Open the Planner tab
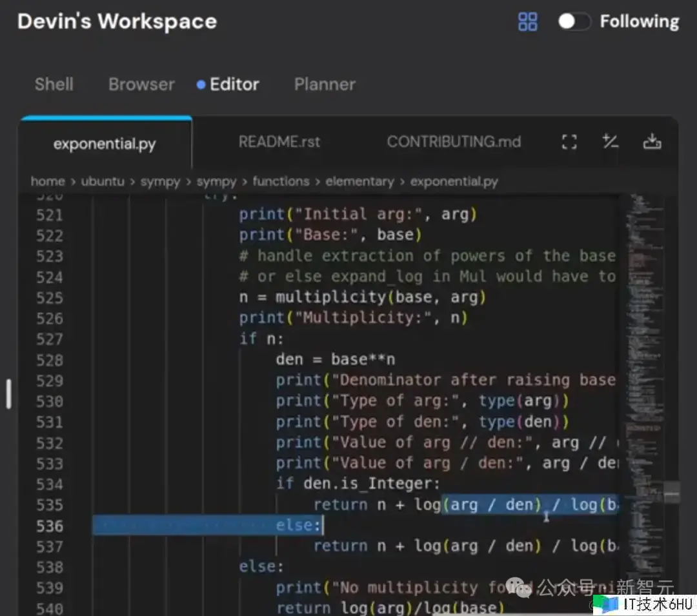Viewport: 697px width, 616px height. [325, 84]
